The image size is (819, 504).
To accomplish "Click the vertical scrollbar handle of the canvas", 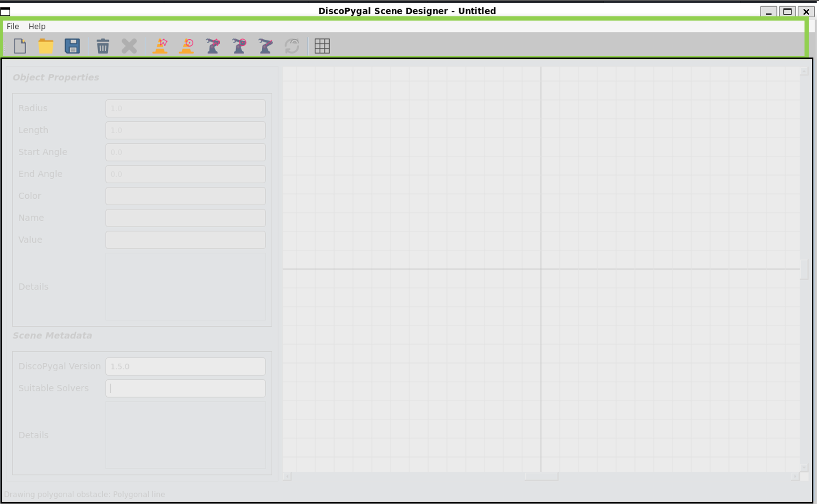I will pos(804,269).
